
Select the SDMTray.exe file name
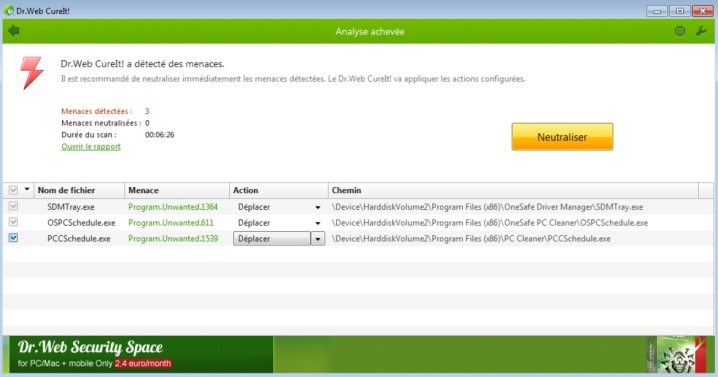pyautogui.click(x=71, y=207)
